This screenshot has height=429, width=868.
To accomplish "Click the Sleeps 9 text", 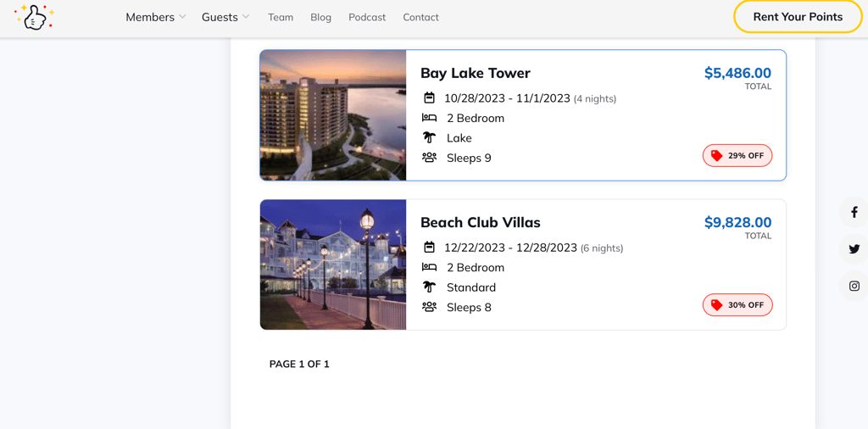I will pos(469,159).
